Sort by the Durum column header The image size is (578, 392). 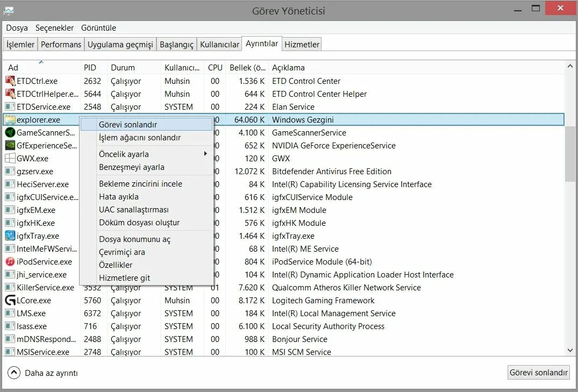[x=134, y=68]
